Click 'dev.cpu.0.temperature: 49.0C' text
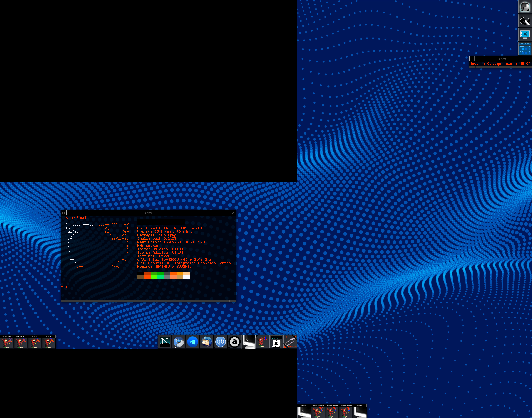The image size is (532, 418). tap(500, 64)
